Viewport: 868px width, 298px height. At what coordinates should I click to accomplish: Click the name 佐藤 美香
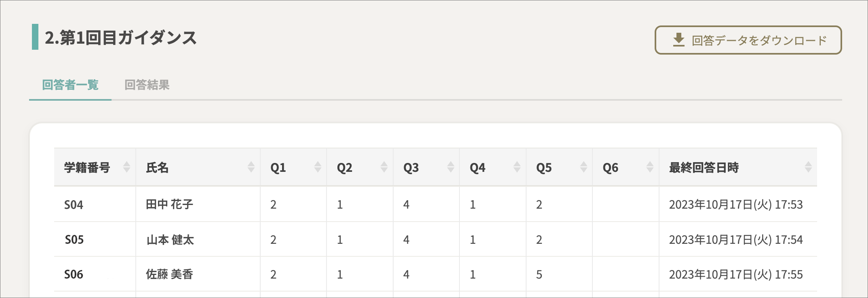click(170, 275)
